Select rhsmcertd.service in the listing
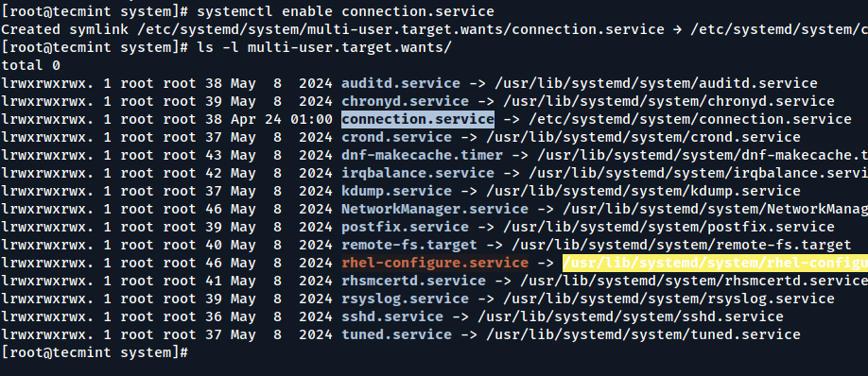Viewport: 868px width, 376px height. (x=413, y=281)
